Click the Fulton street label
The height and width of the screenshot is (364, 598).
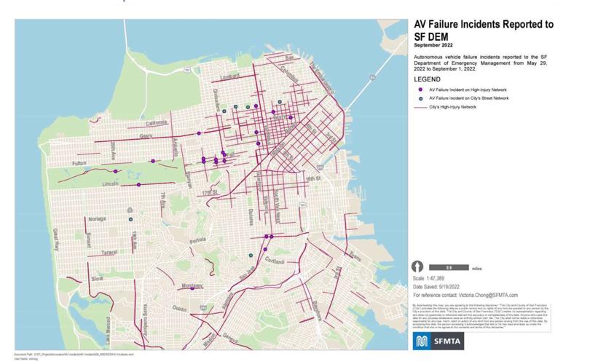click(79, 163)
